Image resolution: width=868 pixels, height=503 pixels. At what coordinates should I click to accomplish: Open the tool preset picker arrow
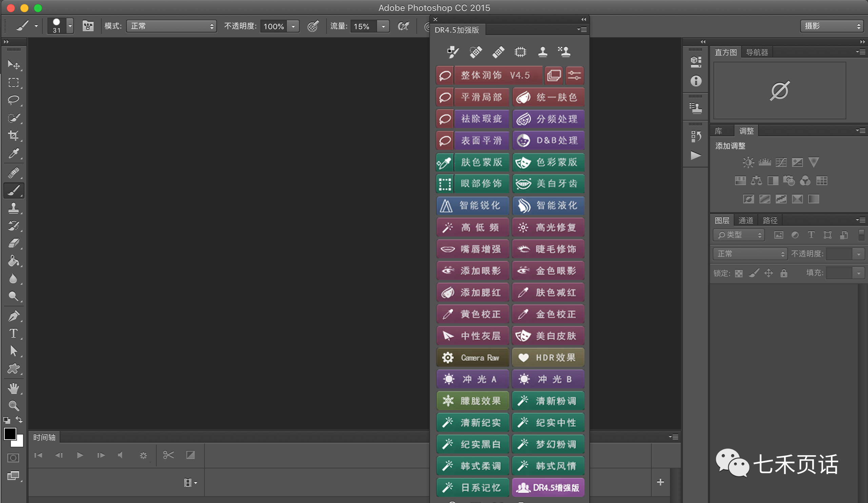coord(36,26)
